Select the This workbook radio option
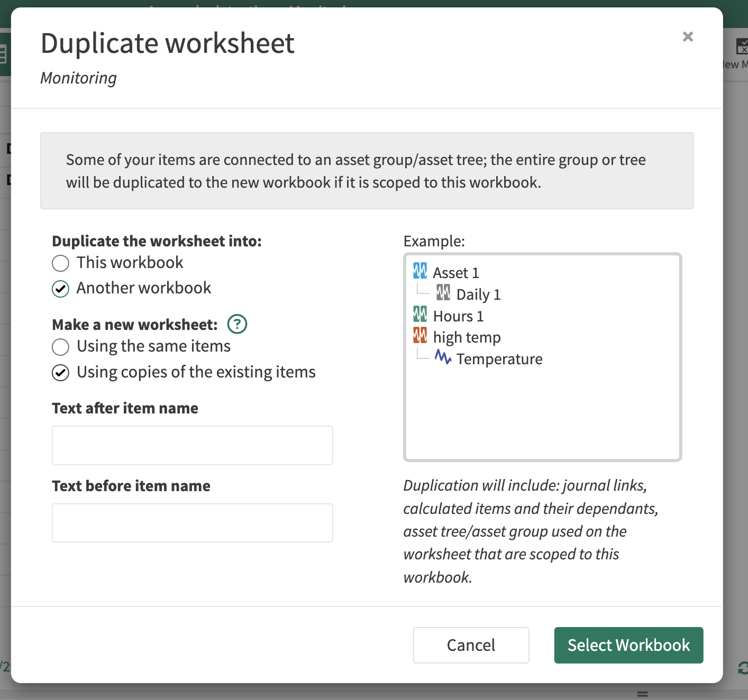The image size is (748, 700). pyautogui.click(x=61, y=263)
